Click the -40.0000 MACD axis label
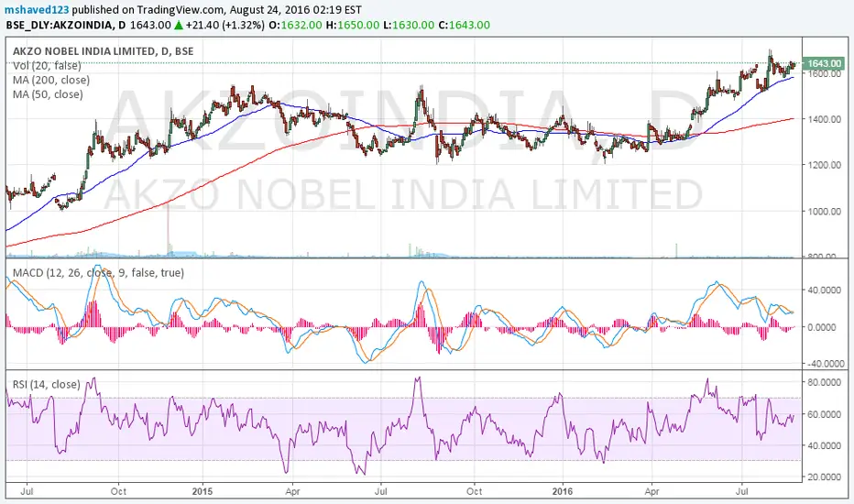Screen dimensions: 854x504 point(825,364)
